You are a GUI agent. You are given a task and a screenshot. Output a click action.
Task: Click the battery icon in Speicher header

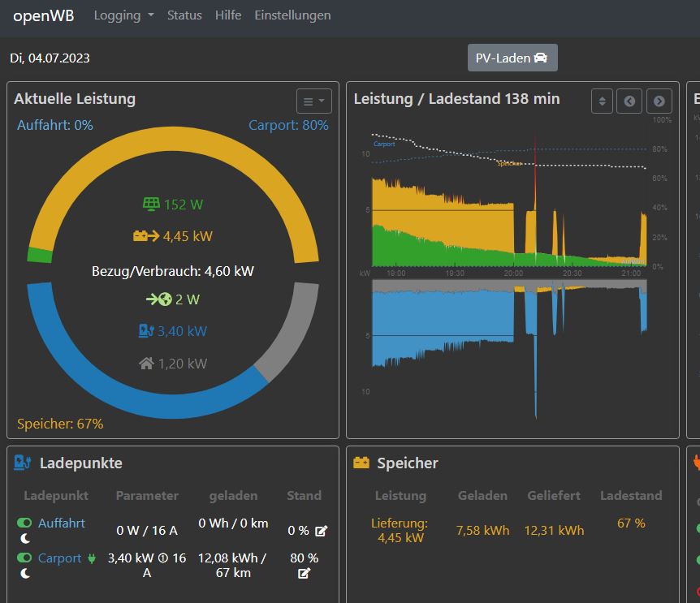[361, 463]
